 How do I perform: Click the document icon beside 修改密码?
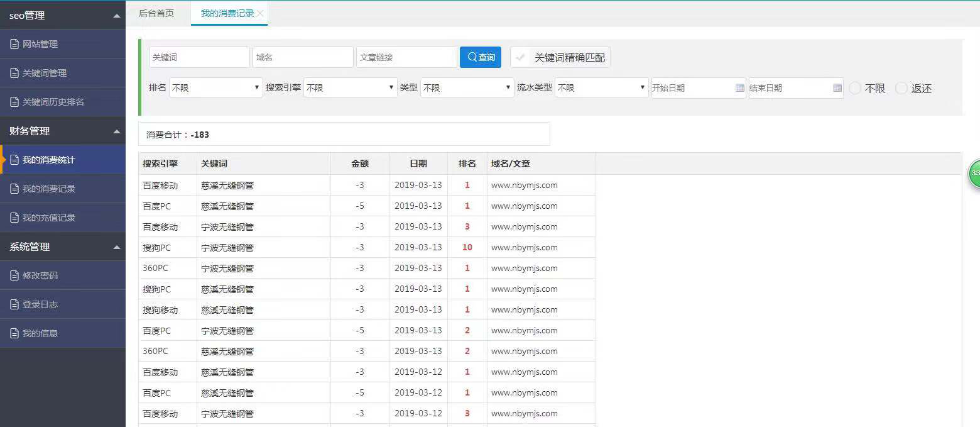click(x=14, y=275)
